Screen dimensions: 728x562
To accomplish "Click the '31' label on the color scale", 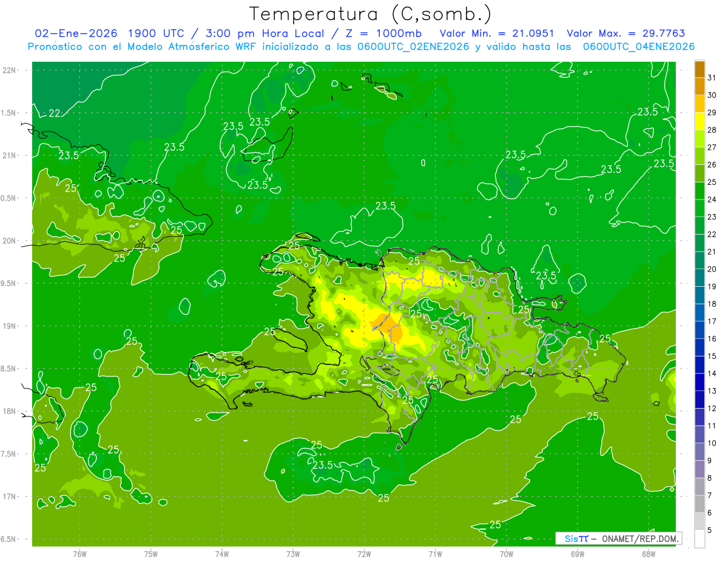I will coord(712,78).
